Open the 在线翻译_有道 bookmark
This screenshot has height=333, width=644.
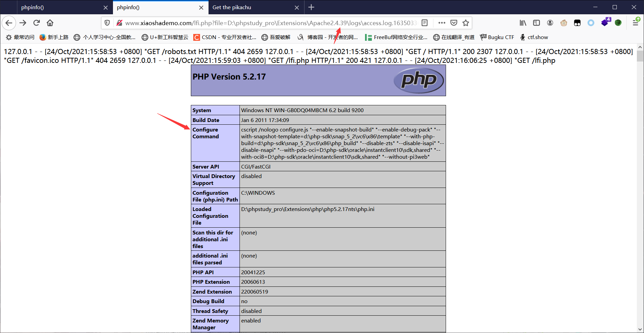click(453, 37)
